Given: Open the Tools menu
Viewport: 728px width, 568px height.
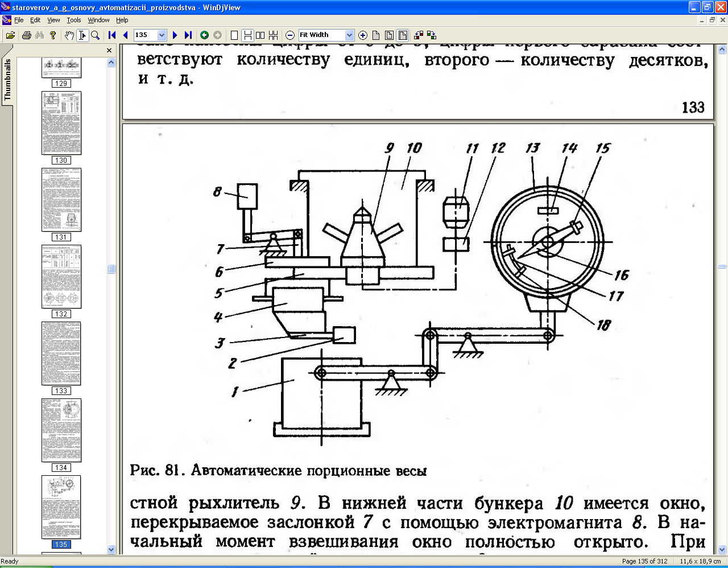Looking at the screenshot, I should click(74, 20).
